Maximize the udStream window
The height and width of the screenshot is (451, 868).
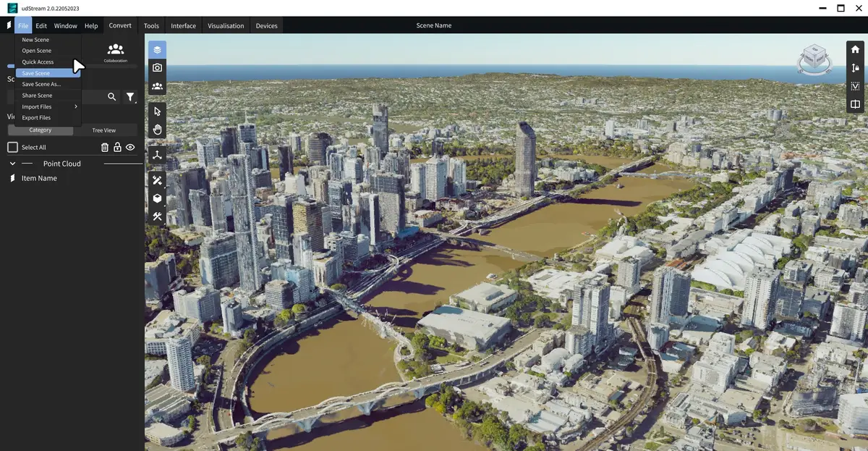841,8
